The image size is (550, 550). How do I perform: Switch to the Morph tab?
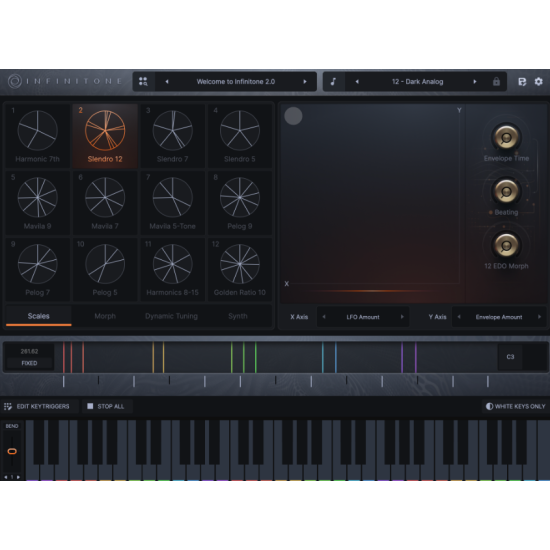[105, 316]
